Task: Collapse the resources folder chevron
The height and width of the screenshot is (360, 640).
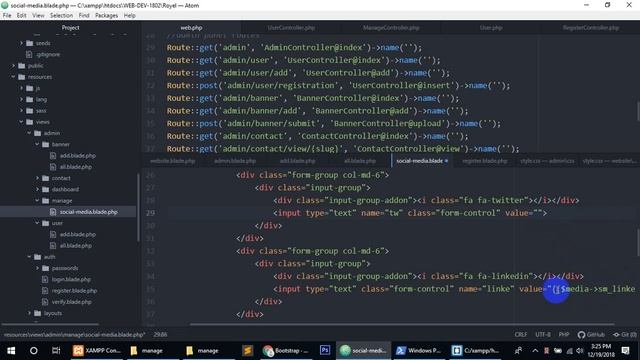Action: tap(13, 77)
